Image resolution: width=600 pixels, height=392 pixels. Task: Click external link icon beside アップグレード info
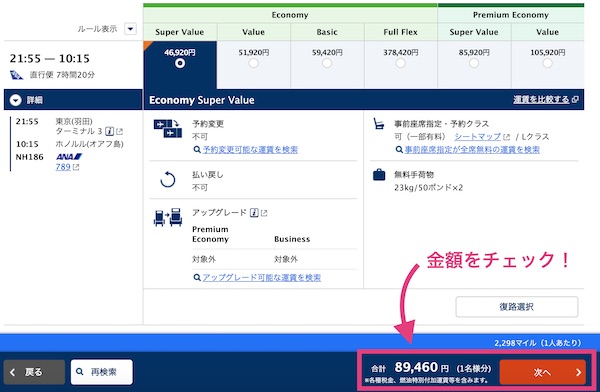click(x=264, y=213)
